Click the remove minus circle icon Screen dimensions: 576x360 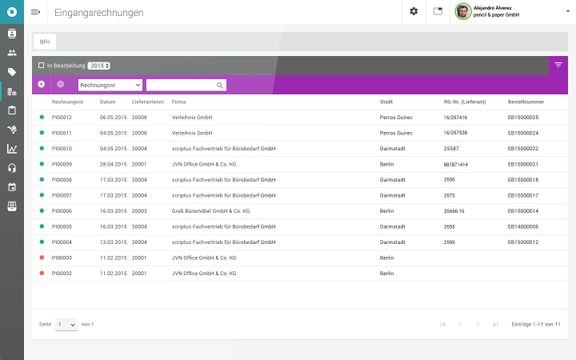pos(61,84)
